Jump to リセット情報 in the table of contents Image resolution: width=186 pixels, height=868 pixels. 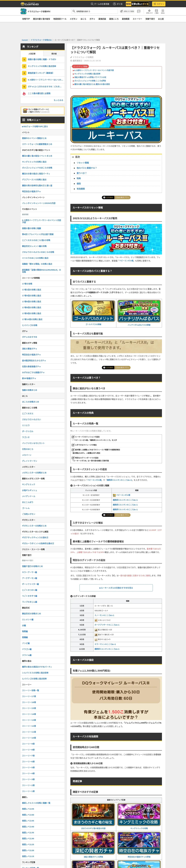[83, 163]
